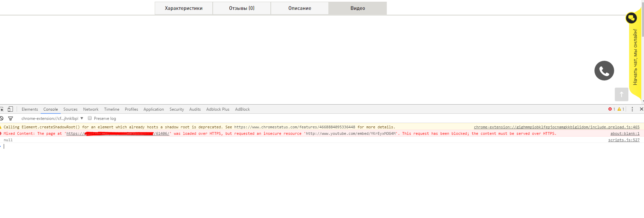Open the about:blank:1 source link
The height and width of the screenshot is (218, 644).
[x=625, y=133]
